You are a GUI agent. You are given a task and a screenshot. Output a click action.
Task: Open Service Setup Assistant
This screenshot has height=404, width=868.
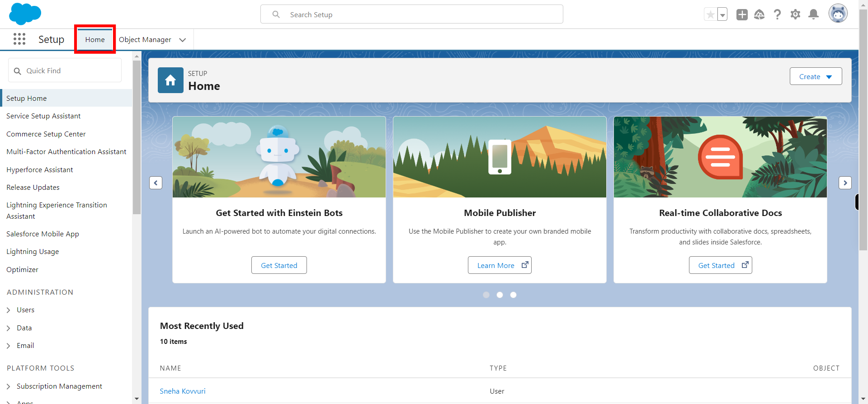click(43, 116)
